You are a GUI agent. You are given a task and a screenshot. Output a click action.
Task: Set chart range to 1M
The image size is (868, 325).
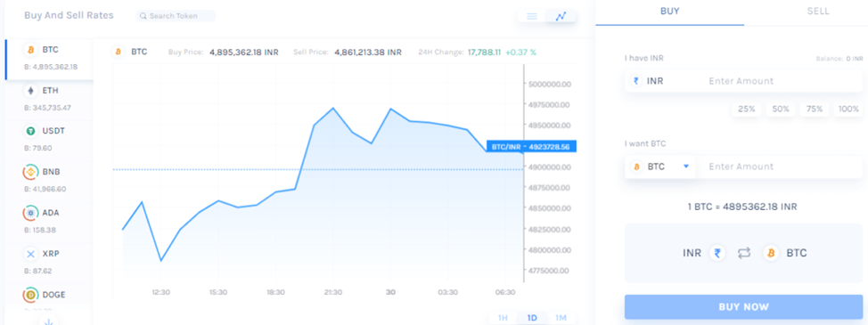pos(561,318)
